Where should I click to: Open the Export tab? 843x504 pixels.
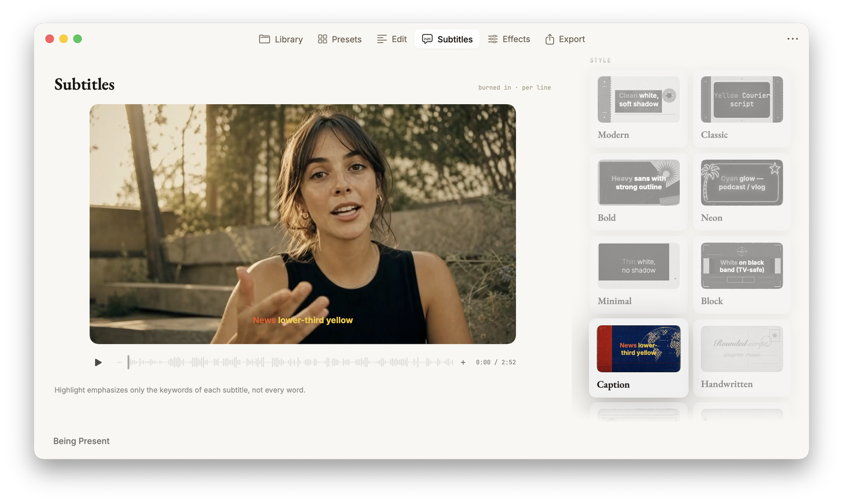(x=565, y=39)
